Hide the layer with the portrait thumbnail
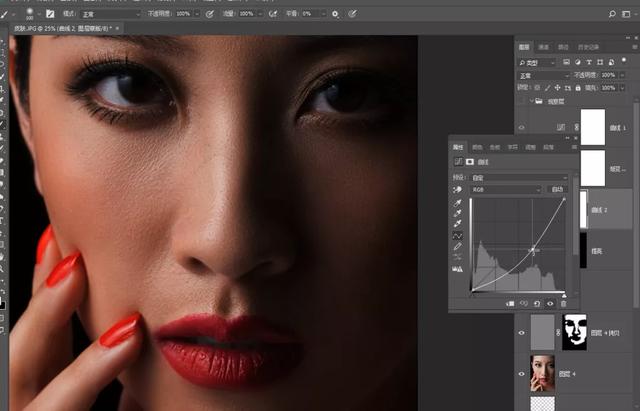Image resolution: width=640 pixels, height=411 pixels. [521, 374]
